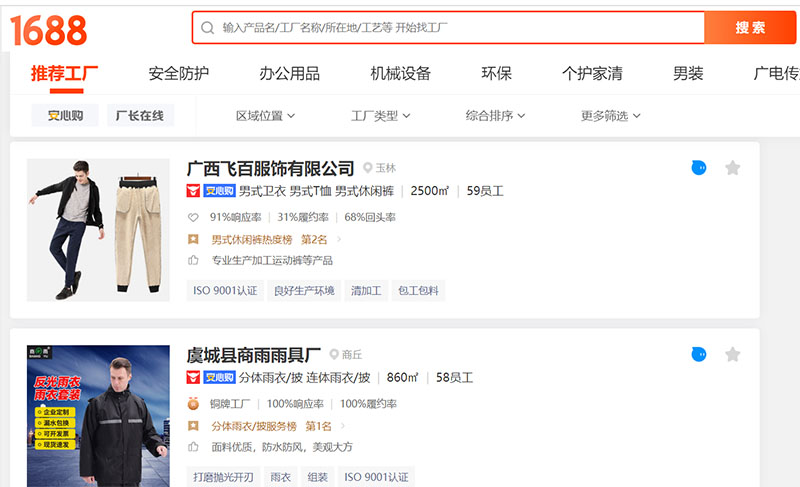800x487 pixels.
Task: Click the 铜牌工厂 medal icon
Action: 193,404
